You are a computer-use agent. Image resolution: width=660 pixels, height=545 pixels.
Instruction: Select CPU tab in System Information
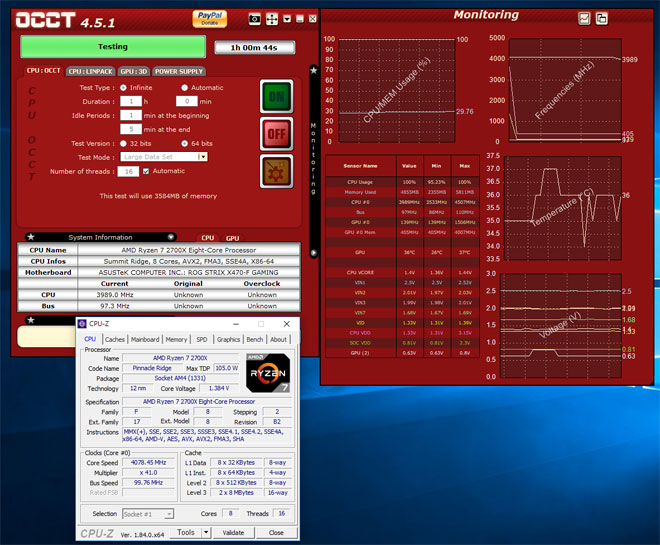tap(208, 238)
